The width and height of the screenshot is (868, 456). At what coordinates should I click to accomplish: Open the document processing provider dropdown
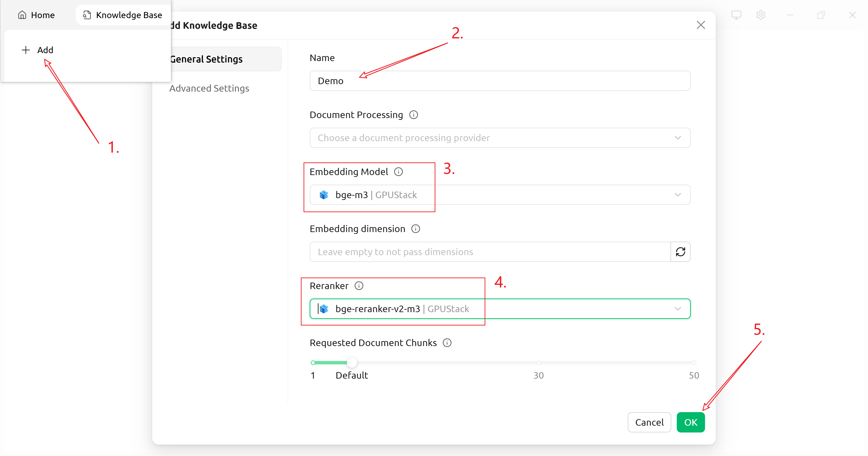tap(500, 138)
